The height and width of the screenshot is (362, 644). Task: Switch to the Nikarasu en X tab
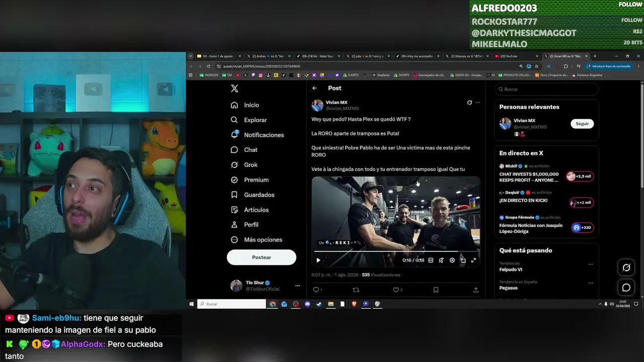466,56
